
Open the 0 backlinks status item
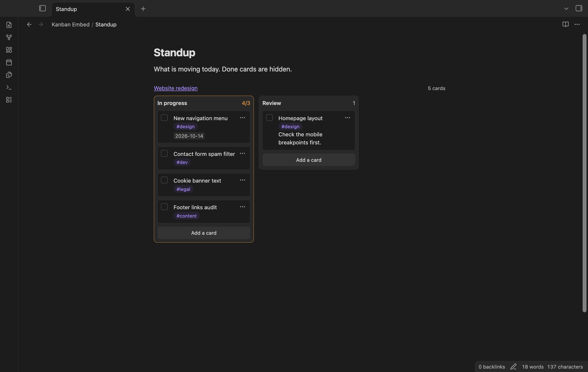[491, 367]
